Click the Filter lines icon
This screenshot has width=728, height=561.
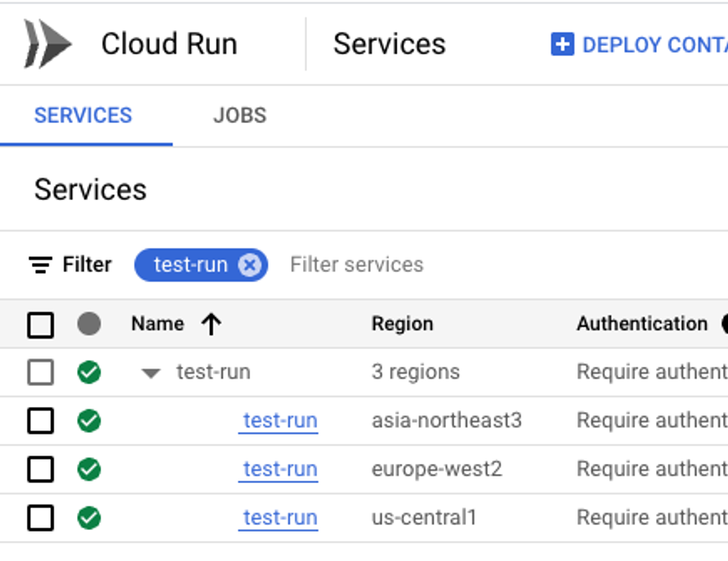(41, 265)
